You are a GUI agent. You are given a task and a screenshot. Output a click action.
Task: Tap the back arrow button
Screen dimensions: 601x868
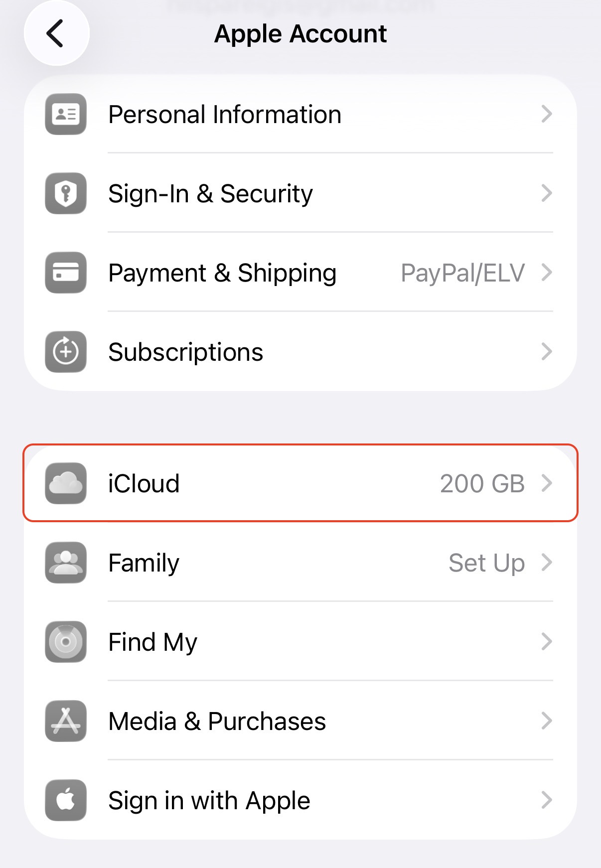point(56,33)
